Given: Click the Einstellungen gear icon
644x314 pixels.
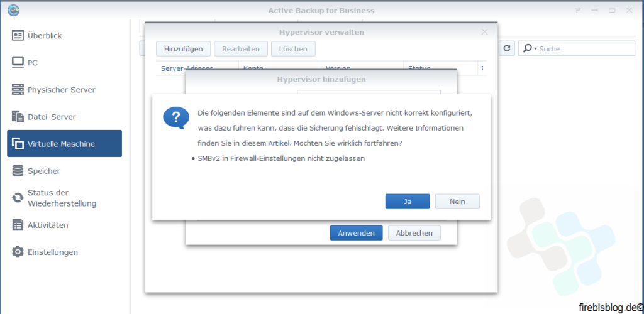Looking at the screenshot, I should pyautogui.click(x=18, y=252).
